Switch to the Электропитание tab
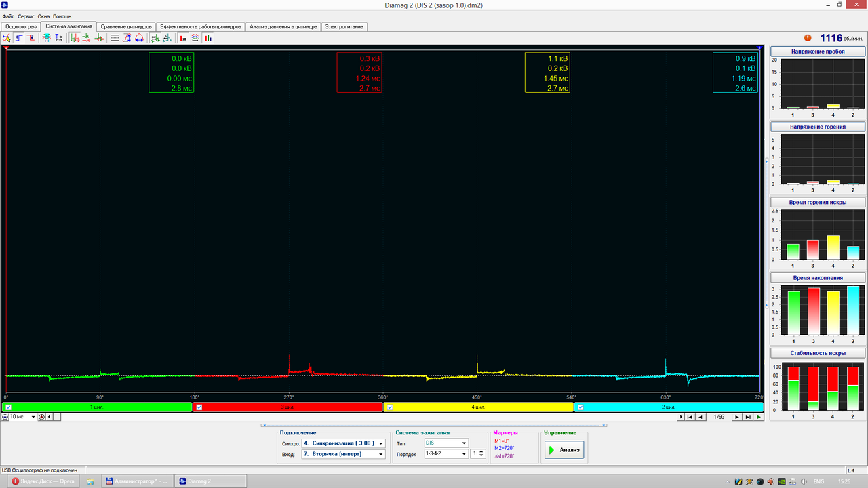This screenshot has width=868, height=488. coord(344,27)
